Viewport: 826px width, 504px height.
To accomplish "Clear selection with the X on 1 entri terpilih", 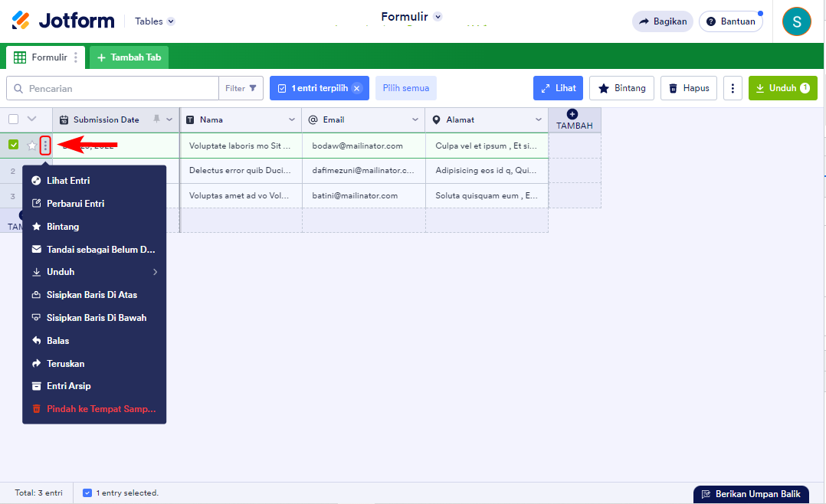I will click(356, 89).
